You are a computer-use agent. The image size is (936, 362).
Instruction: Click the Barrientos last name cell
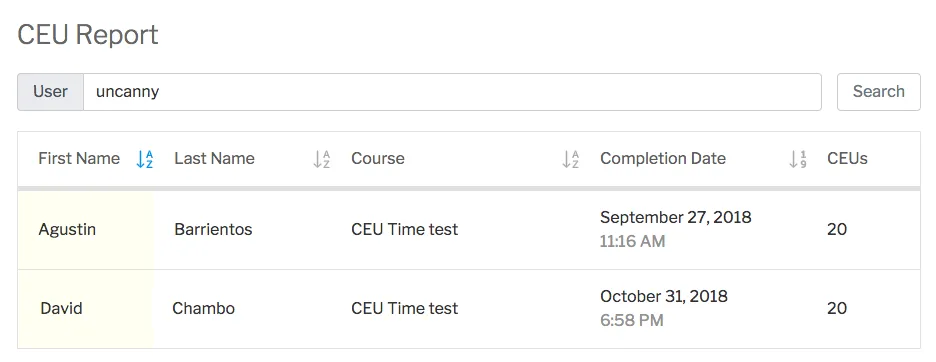[213, 229]
